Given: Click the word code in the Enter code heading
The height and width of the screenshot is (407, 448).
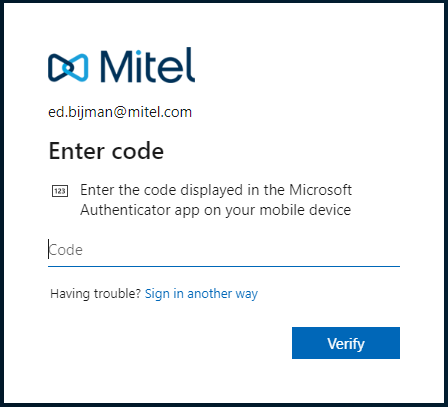Looking at the screenshot, I should point(138,151).
